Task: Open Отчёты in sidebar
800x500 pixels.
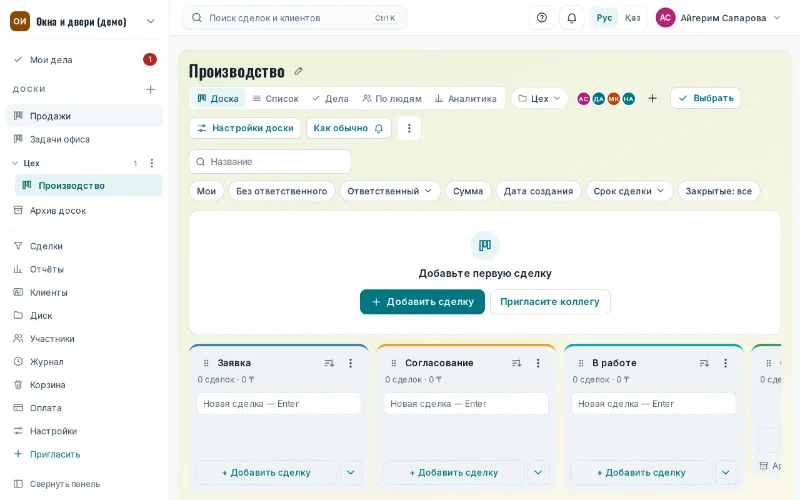Action: (x=85, y=269)
